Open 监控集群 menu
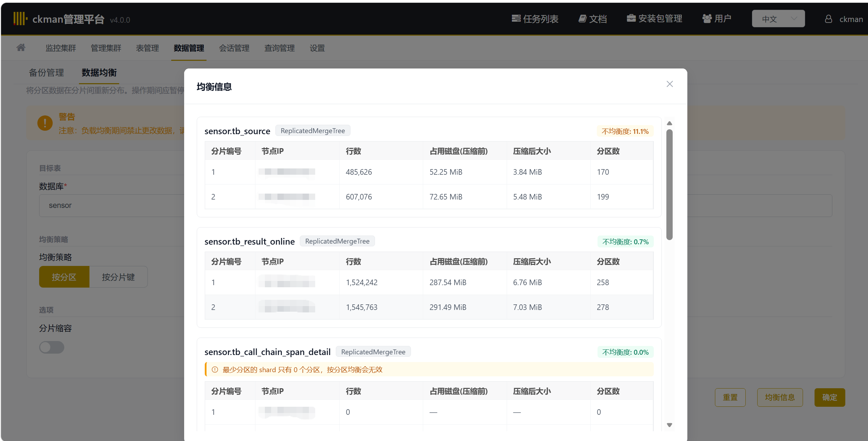 coord(61,48)
